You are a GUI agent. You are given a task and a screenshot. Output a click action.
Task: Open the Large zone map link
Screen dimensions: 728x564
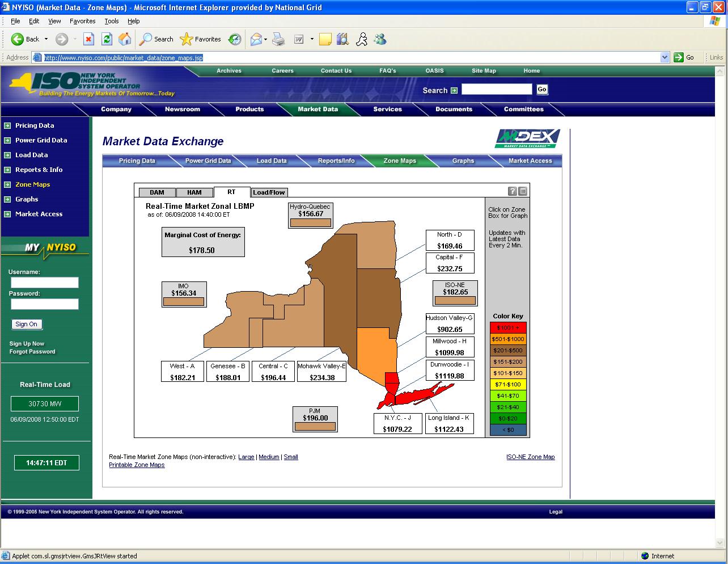(x=246, y=457)
